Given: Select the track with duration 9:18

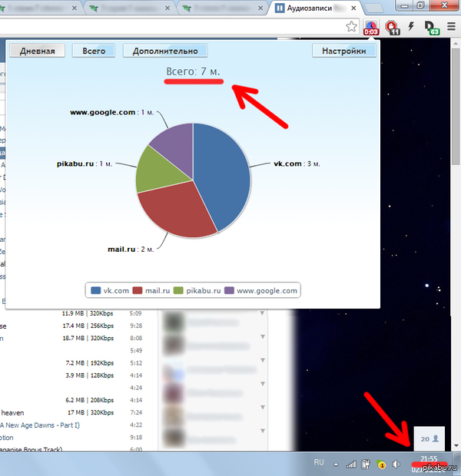Looking at the screenshot, I should tap(71, 438).
